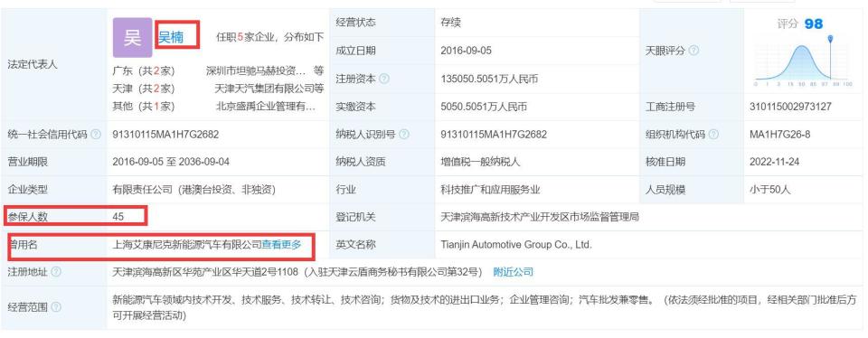Select registration authority 天津滨海高新技术产业开发区市场监督管理局
The image size is (868, 338).
[x=539, y=217]
